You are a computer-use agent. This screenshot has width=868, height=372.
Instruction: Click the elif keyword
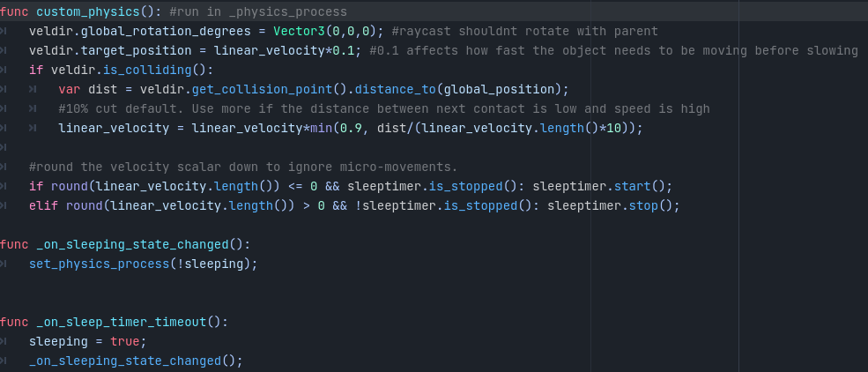pyautogui.click(x=44, y=205)
